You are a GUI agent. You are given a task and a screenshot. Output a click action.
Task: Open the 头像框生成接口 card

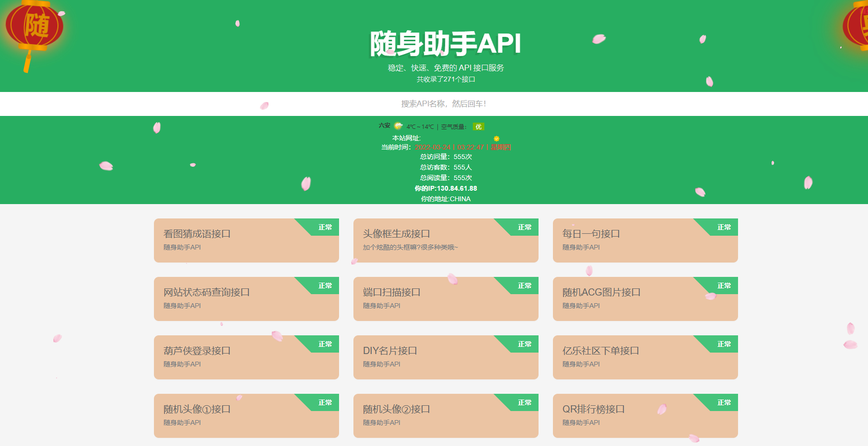click(446, 240)
